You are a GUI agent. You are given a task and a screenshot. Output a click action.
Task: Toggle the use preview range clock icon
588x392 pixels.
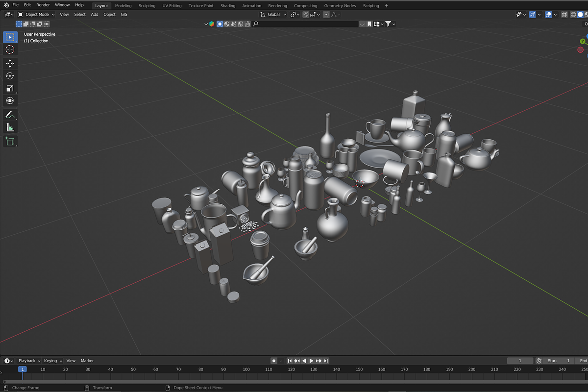(539, 361)
